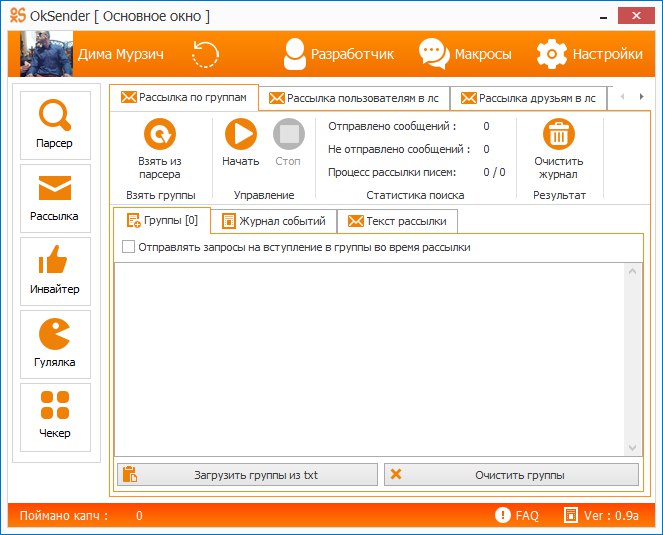Viewport: 663px width, 535px height.
Task: Open the Чекер section
Action: (55, 417)
